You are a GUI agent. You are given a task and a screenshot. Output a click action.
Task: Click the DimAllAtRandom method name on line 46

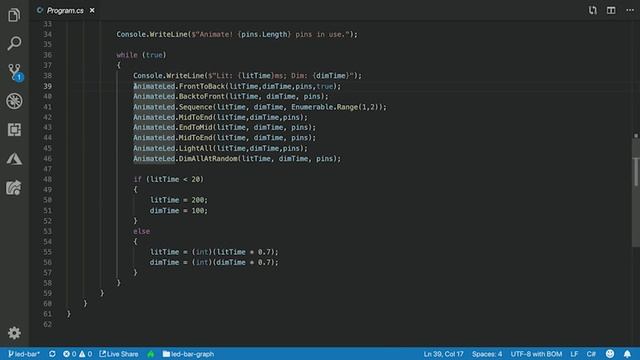[x=208, y=158]
